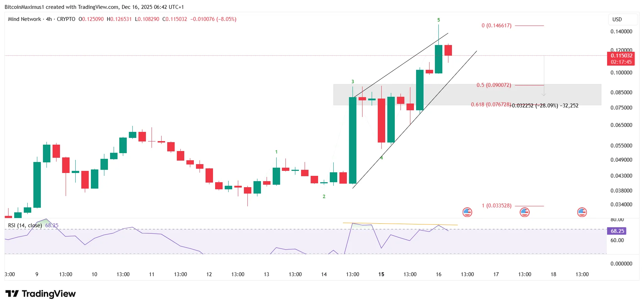Click the 0.140000 price axis label
Image resolution: width=644 pixels, height=307 pixels.
click(x=621, y=32)
